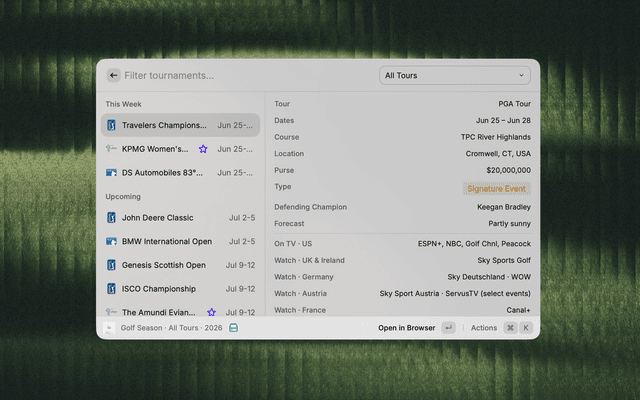Click the back arrow button
This screenshot has width=640, height=400.
click(x=113, y=75)
